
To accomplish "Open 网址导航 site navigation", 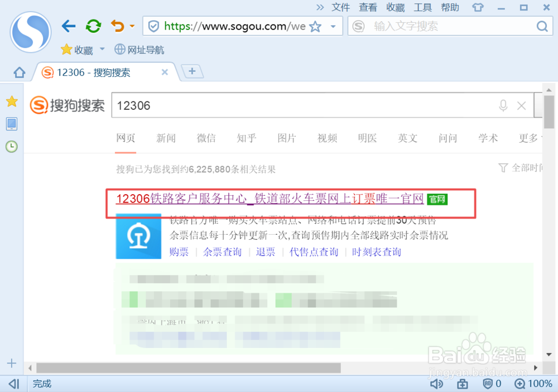I will 139,50.
